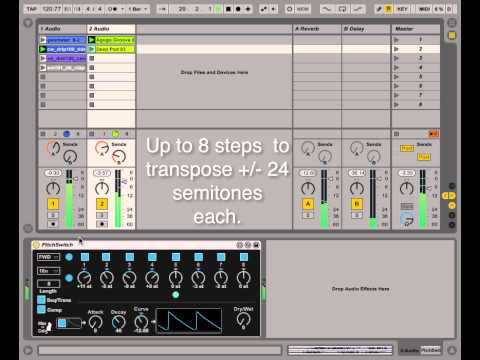Click the save preset icon in PitchSwitch

point(256,245)
